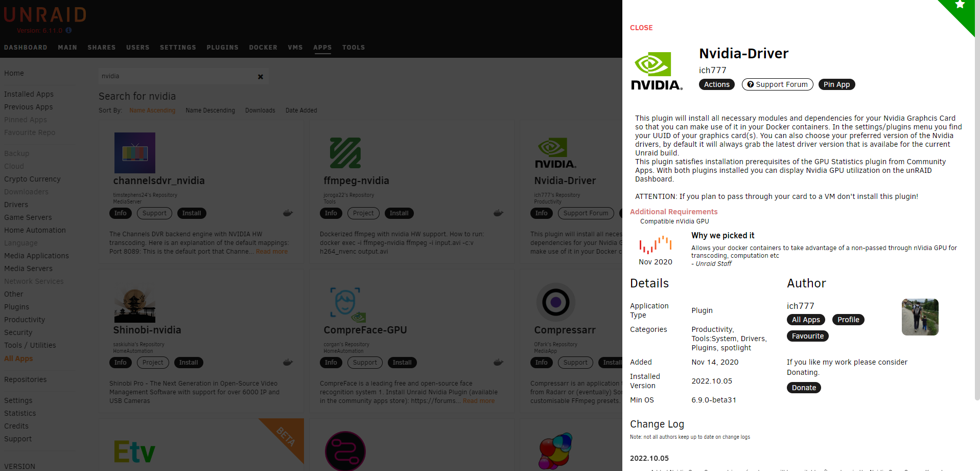
Task: Click Info on channelsdvr_nvidia card
Action: pyautogui.click(x=121, y=213)
